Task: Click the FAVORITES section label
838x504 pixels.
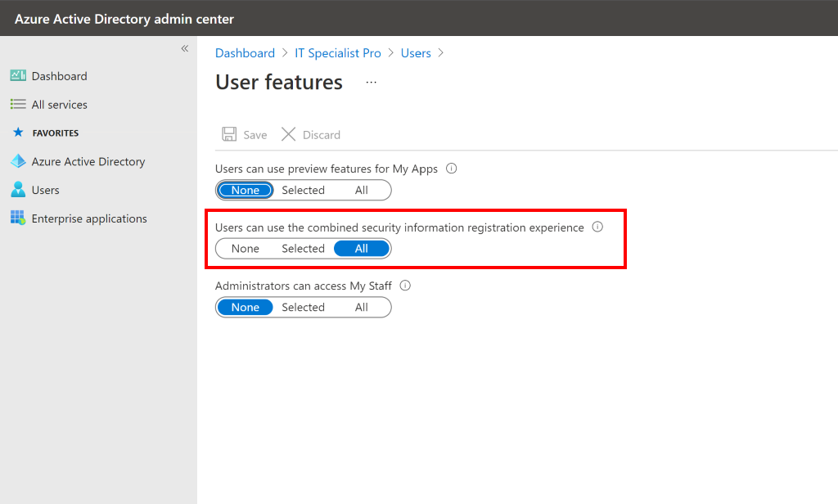Action: pos(56,133)
